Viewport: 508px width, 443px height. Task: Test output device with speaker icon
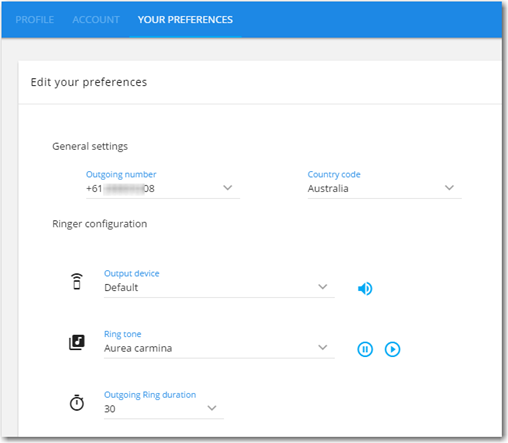coord(365,289)
